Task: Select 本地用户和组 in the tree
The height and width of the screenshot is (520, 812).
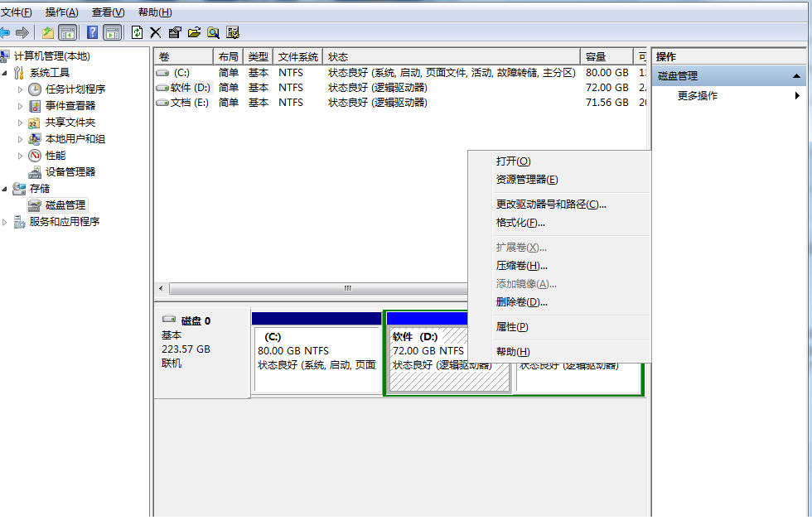Action: point(75,138)
